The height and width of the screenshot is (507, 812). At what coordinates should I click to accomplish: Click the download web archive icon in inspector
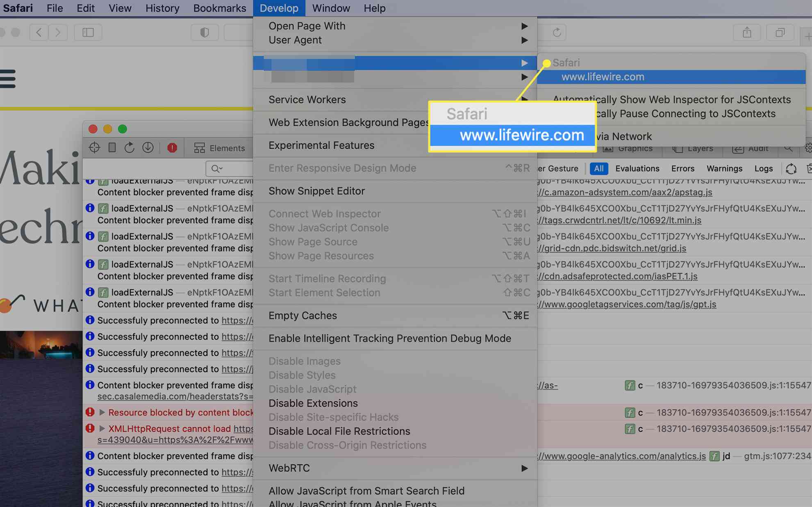[148, 147]
